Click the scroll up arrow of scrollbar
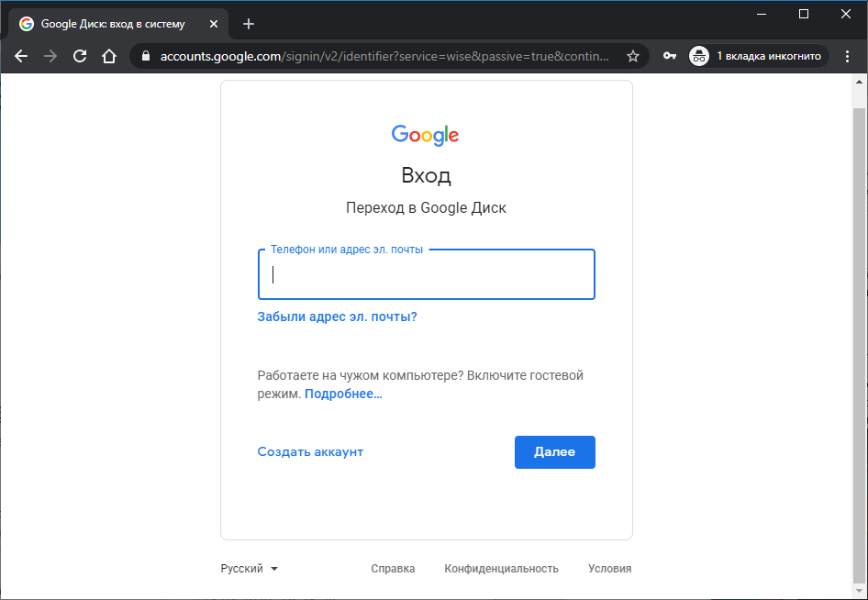Screen dimensions: 868x600 [x=859, y=83]
